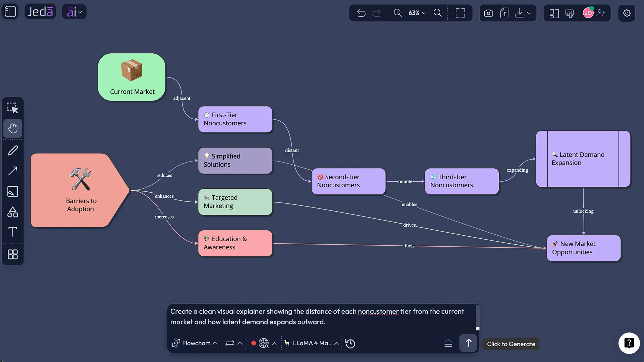644x362 pixels.
Task: Select the text tool
Action: 13,232
